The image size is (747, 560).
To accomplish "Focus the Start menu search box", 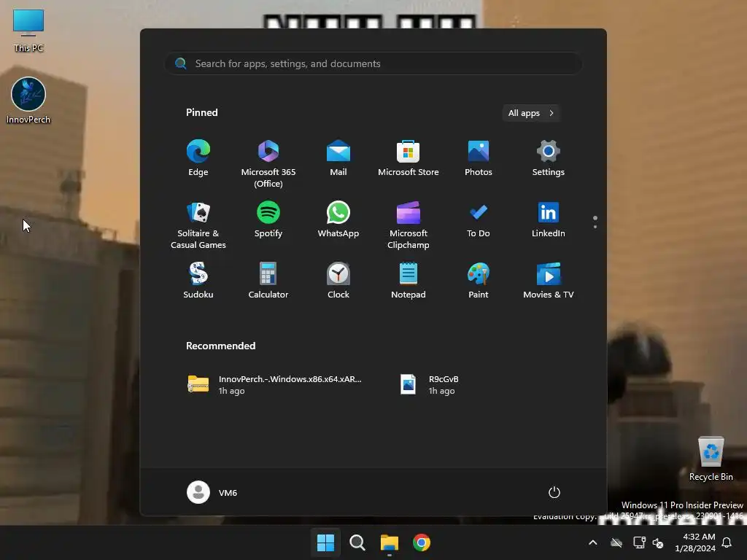I will pos(373,63).
